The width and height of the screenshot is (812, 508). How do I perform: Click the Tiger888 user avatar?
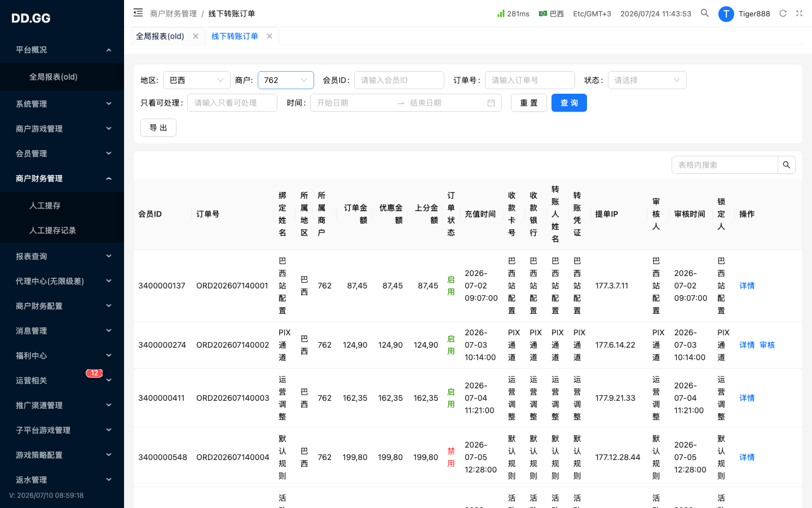click(726, 14)
